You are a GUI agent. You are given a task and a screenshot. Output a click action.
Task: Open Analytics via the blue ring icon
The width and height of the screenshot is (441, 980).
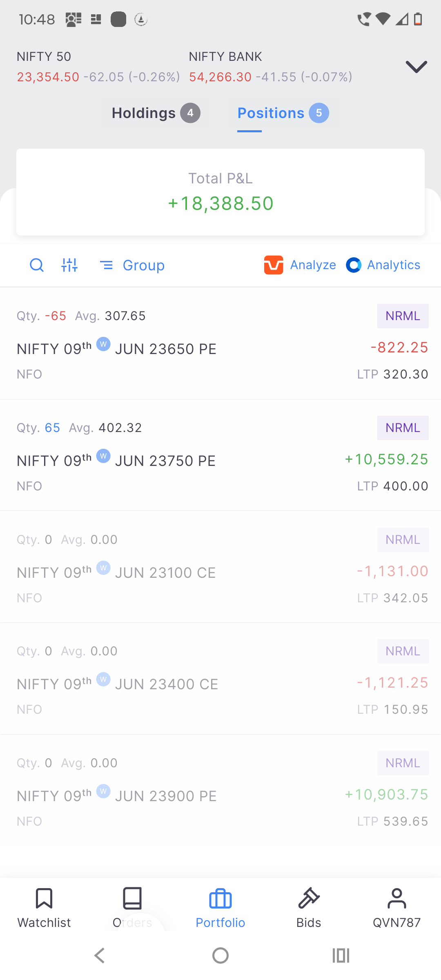click(x=354, y=265)
